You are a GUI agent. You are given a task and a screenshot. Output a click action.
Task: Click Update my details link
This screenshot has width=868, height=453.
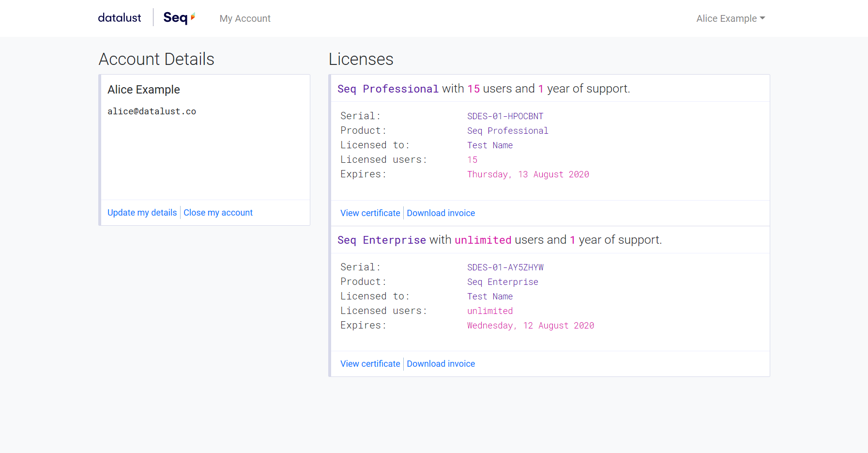click(142, 213)
